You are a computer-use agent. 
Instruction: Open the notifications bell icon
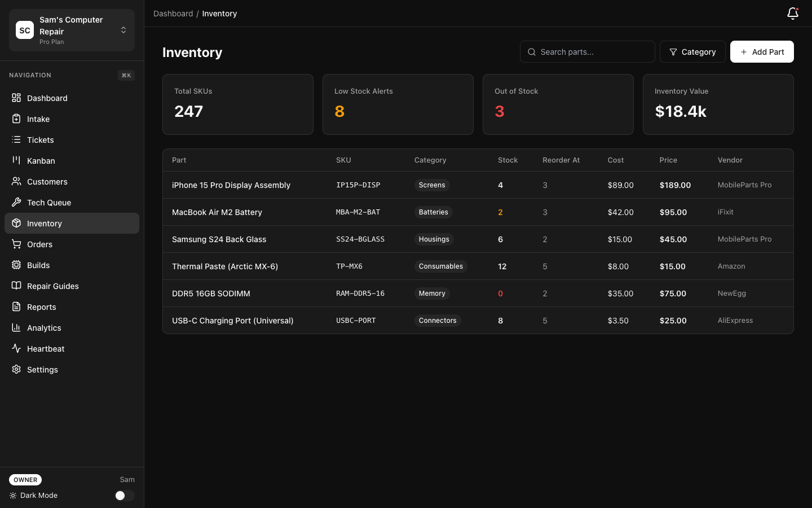click(x=792, y=13)
